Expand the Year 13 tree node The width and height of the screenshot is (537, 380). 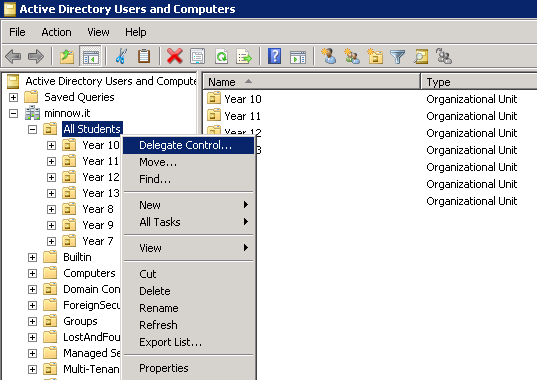[x=51, y=193]
